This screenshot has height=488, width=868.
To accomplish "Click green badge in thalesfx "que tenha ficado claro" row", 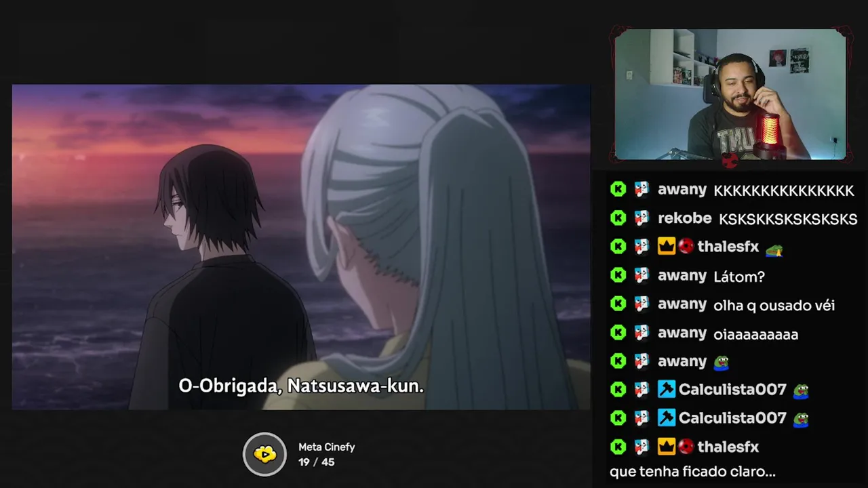I will pyautogui.click(x=618, y=447).
